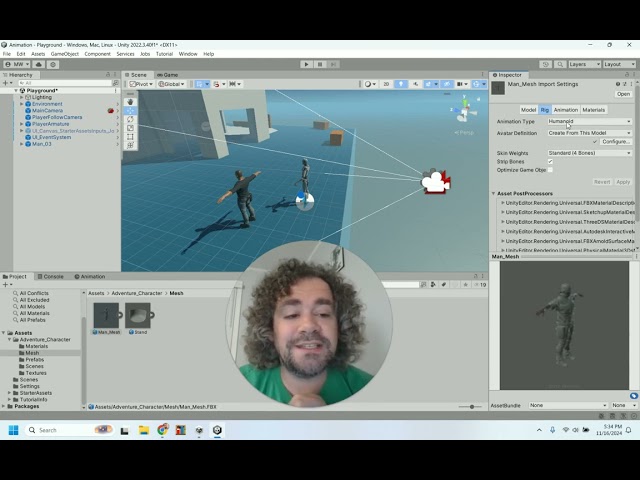Expand the Lighting object in Hierarchy
The height and width of the screenshot is (480, 640).
22,97
